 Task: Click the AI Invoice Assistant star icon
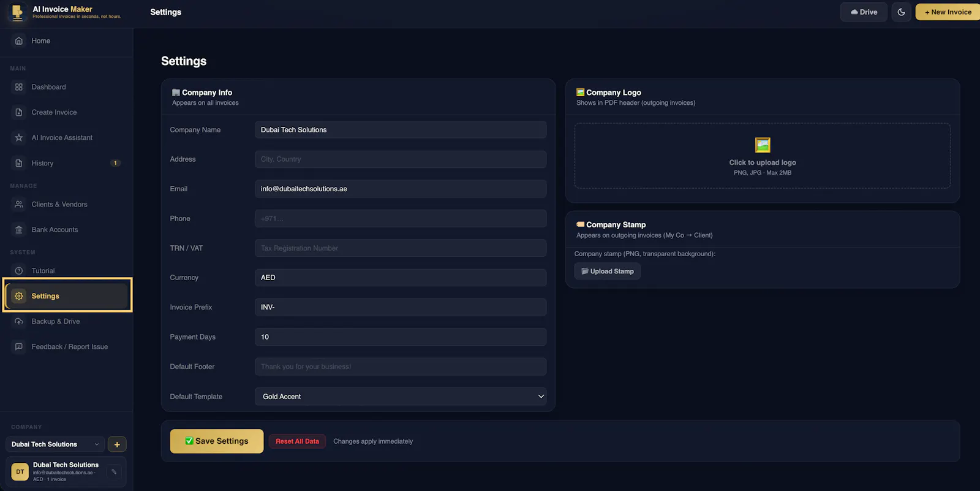[x=19, y=137]
